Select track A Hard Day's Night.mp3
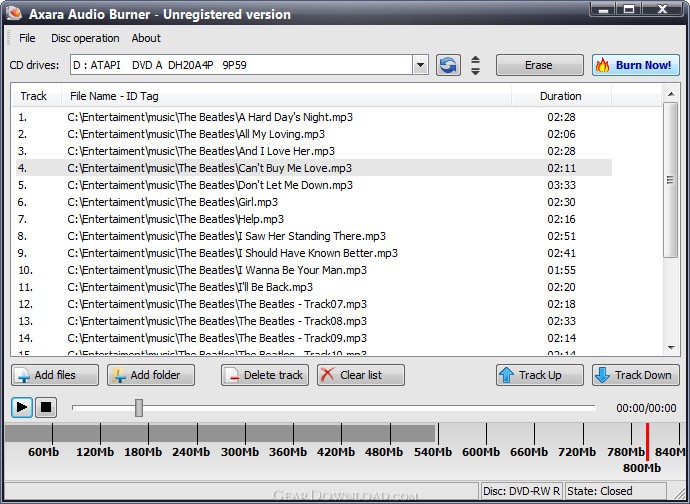Viewport: 690px width, 504px height. pyautogui.click(x=314, y=117)
